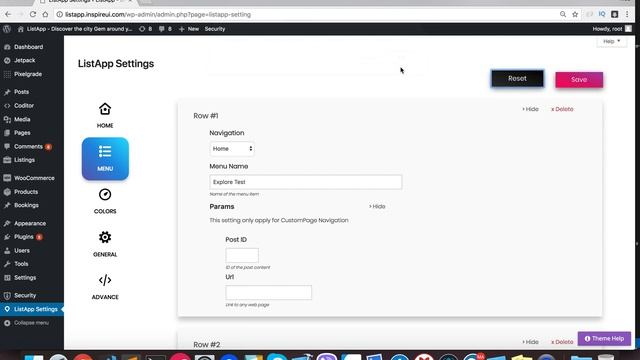Open Howdy, root account menu
Viewport: 640px width, 360px height.
click(612, 29)
